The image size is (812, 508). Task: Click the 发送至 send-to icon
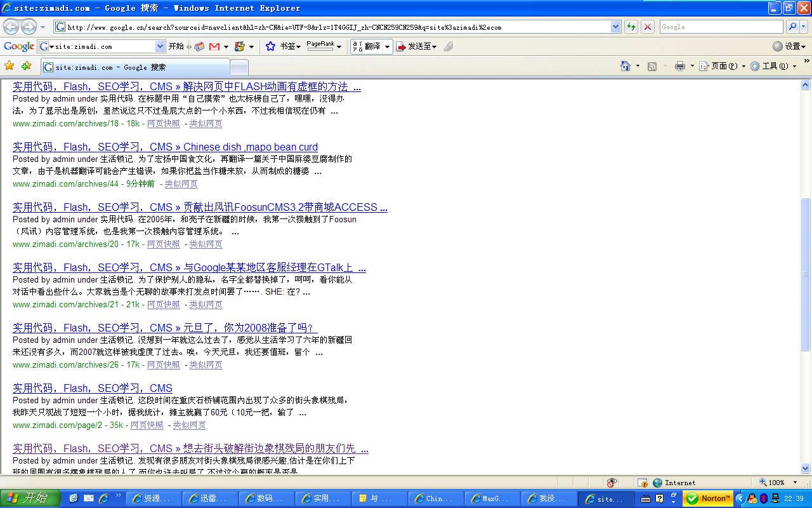[x=402, y=46]
